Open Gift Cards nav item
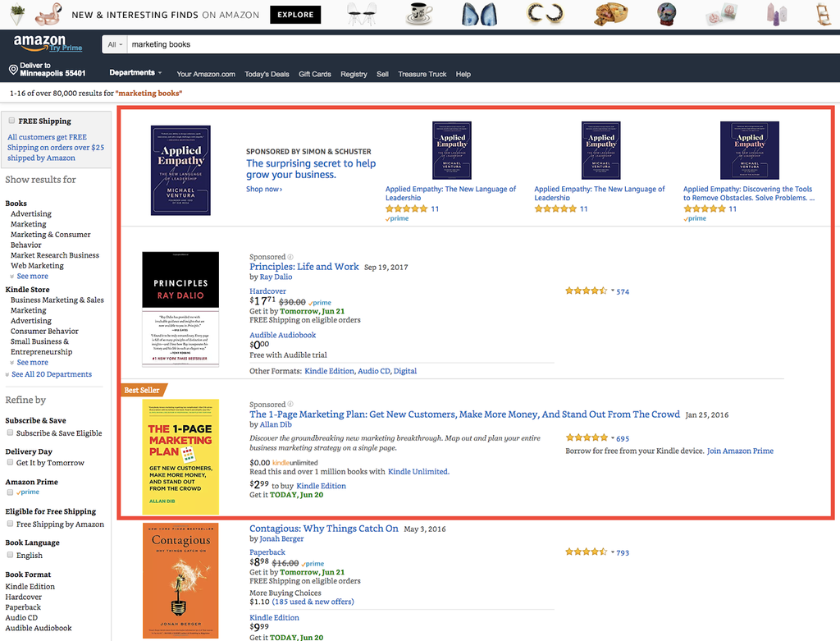This screenshot has width=840, height=641. 314,74
